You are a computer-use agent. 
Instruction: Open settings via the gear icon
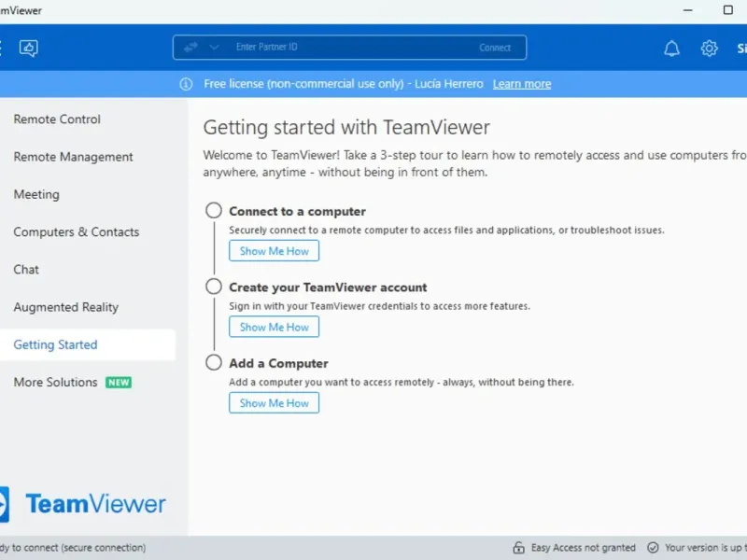pyautogui.click(x=709, y=49)
